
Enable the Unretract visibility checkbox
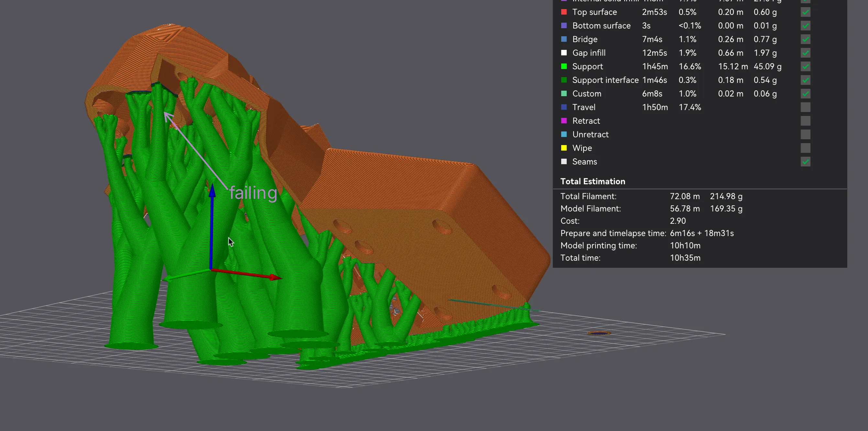click(805, 134)
